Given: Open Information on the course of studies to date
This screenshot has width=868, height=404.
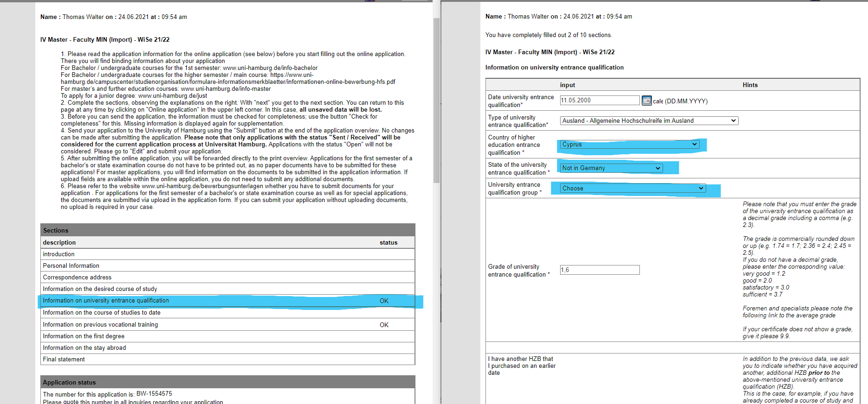Looking at the screenshot, I should tap(102, 313).
